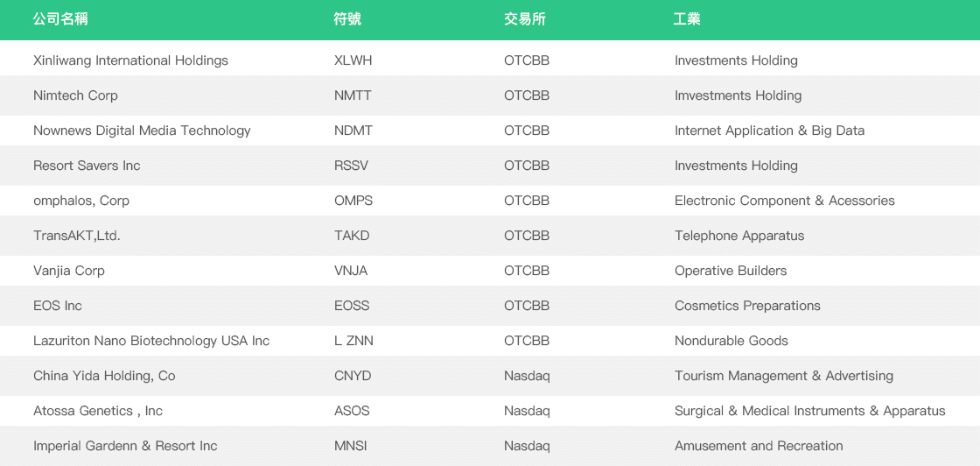Select the Resort Savers Inc row
Viewport: 980px width, 466px height.
coord(87,166)
